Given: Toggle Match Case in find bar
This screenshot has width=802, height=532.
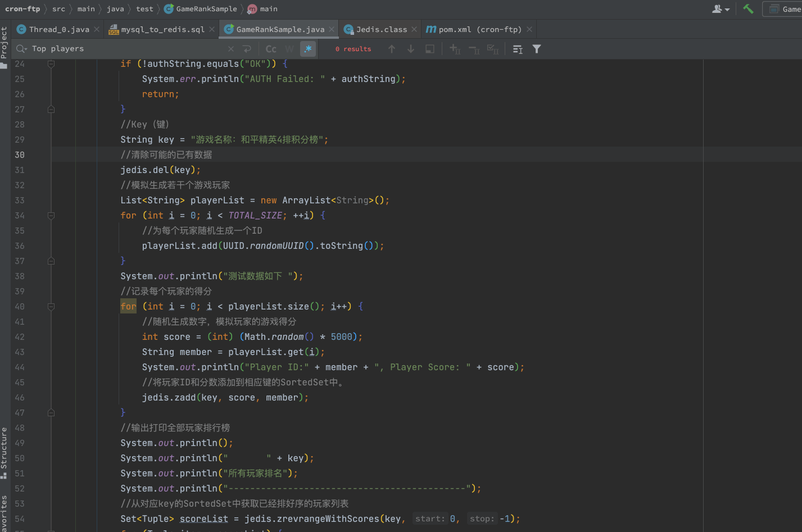Looking at the screenshot, I should (271, 49).
